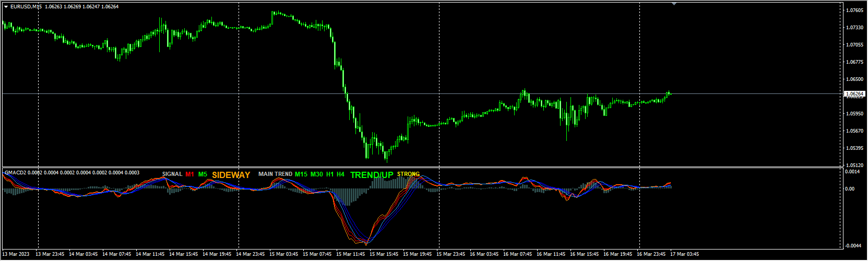Viewport: 868px width, 261px height.
Task: Click price scale value 1.05670
Action: click(854, 131)
